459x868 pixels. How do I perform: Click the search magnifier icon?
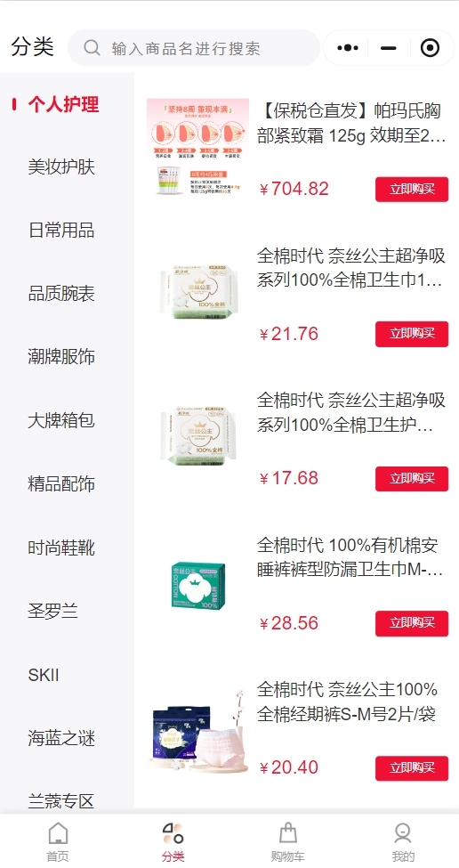pyautogui.click(x=92, y=48)
